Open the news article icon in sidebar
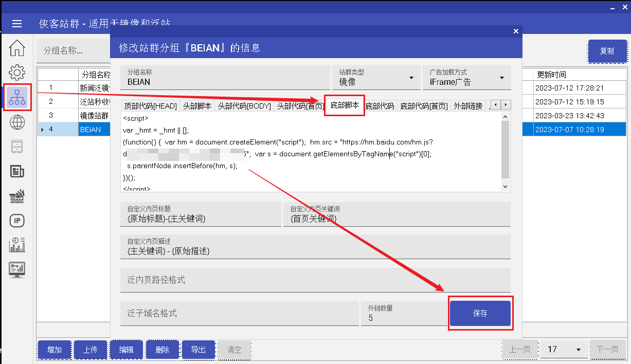 pos(17,171)
